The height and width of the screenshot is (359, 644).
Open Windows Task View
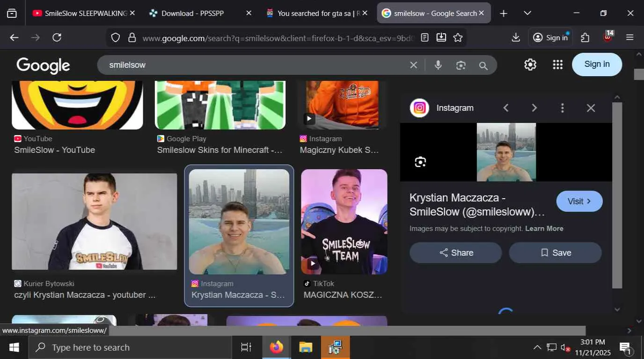point(246,347)
